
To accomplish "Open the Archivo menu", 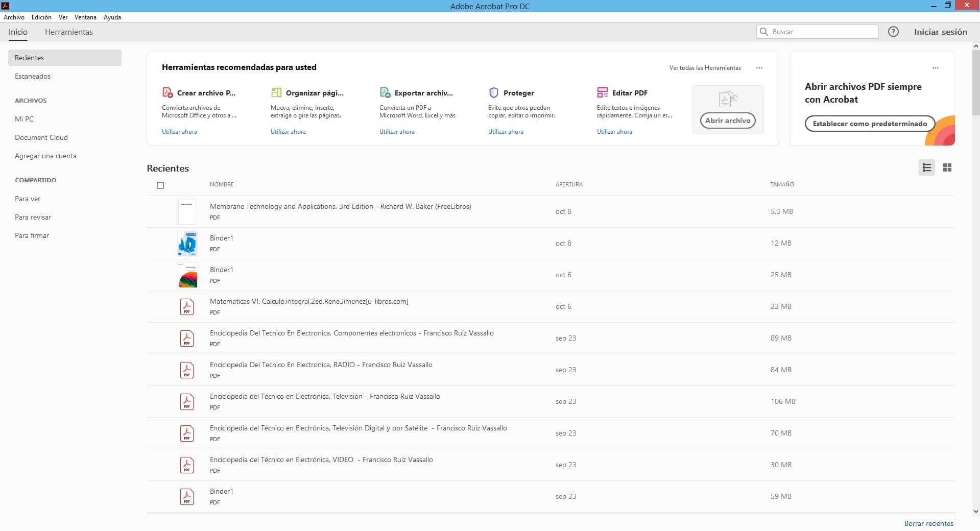I will pos(14,17).
